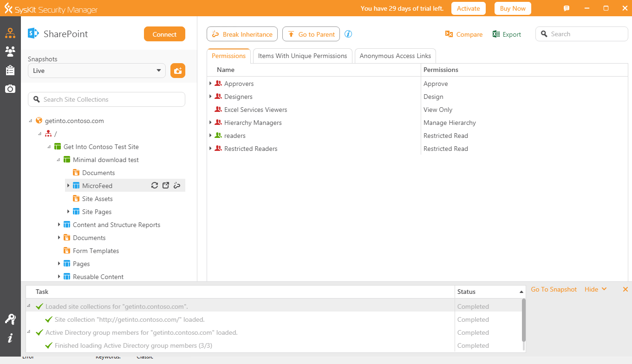Click the green checkmark on the loaded site collections task
The height and width of the screenshot is (364, 632).
tap(39, 306)
